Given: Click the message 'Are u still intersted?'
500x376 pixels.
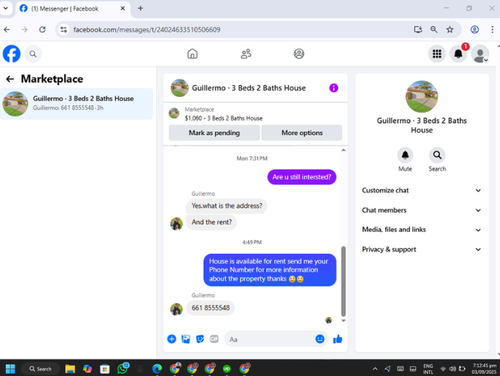Looking at the screenshot, I should 302,177.
